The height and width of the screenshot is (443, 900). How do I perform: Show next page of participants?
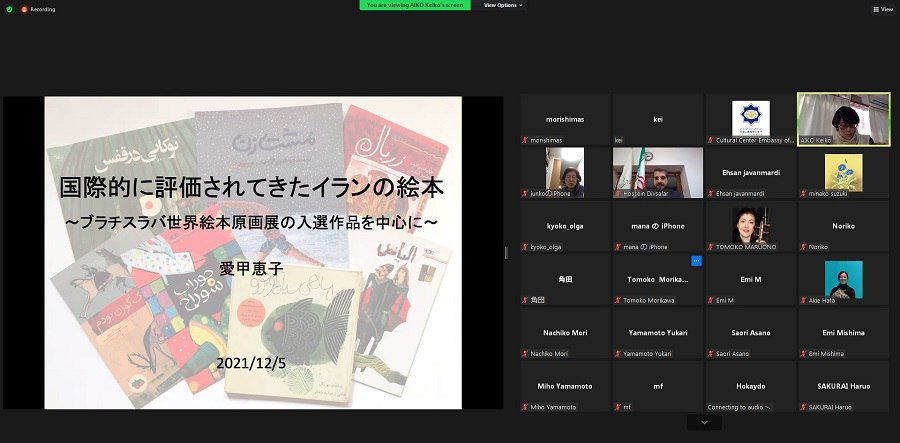[704, 423]
